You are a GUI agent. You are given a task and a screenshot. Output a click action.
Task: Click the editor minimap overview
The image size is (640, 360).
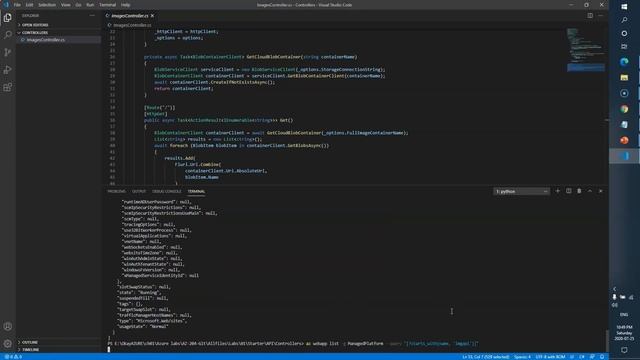(x=585, y=49)
